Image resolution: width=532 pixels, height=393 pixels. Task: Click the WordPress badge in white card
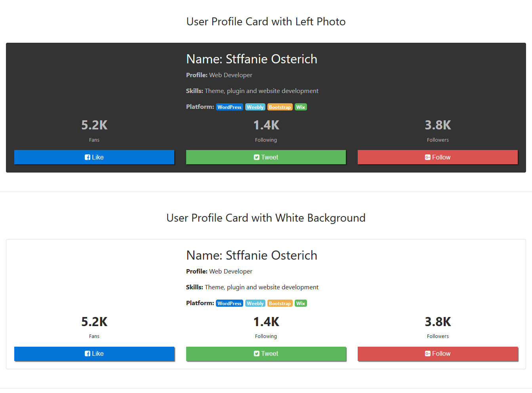229,304
